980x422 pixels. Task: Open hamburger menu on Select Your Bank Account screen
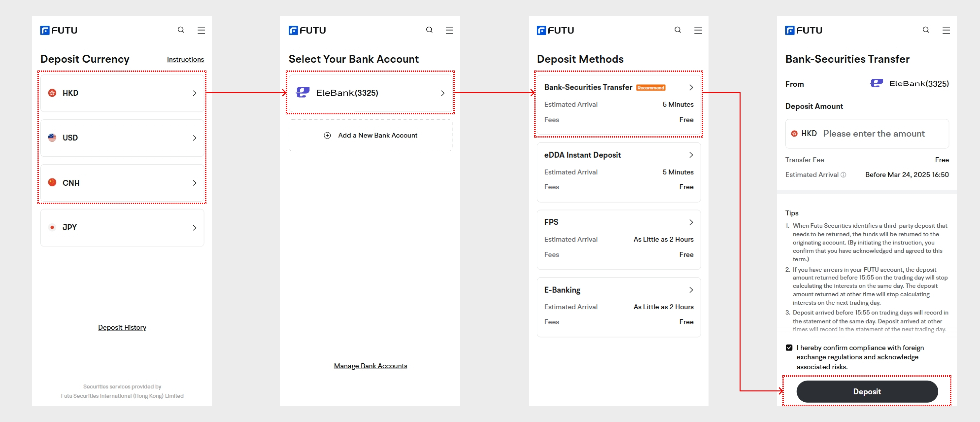point(449,30)
